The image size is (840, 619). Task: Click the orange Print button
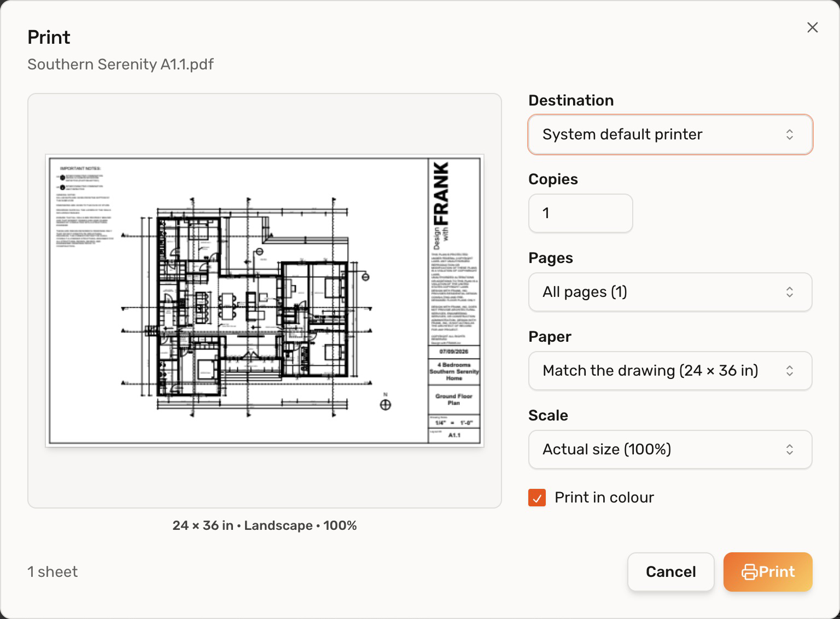pyautogui.click(x=768, y=572)
